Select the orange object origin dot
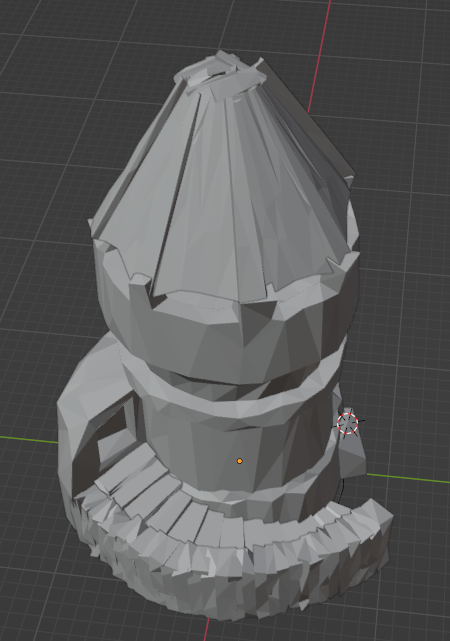Image resolution: width=450 pixels, height=641 pixels. point(240,461)
